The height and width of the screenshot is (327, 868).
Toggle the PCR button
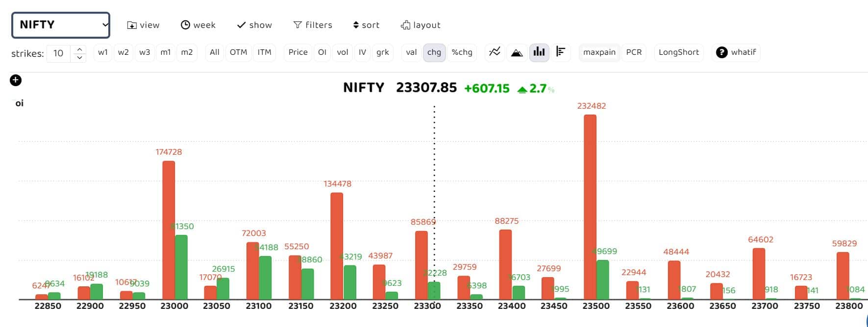(634, 52)
